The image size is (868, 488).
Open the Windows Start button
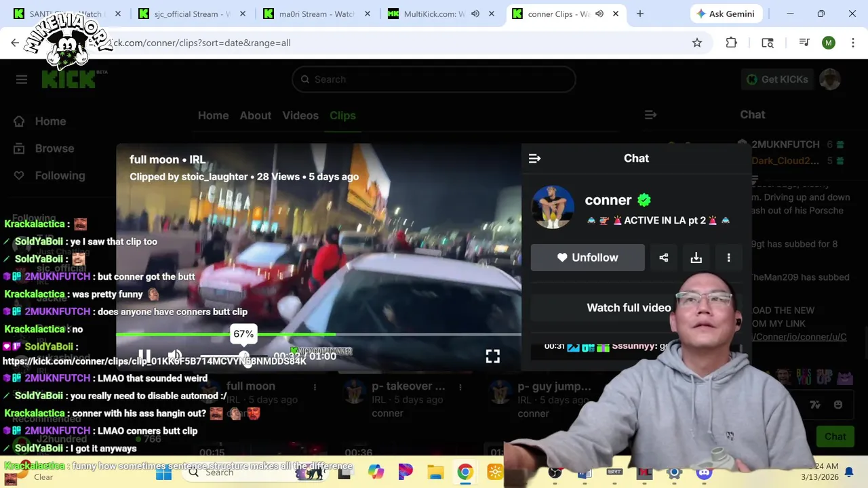pos(163,472)
